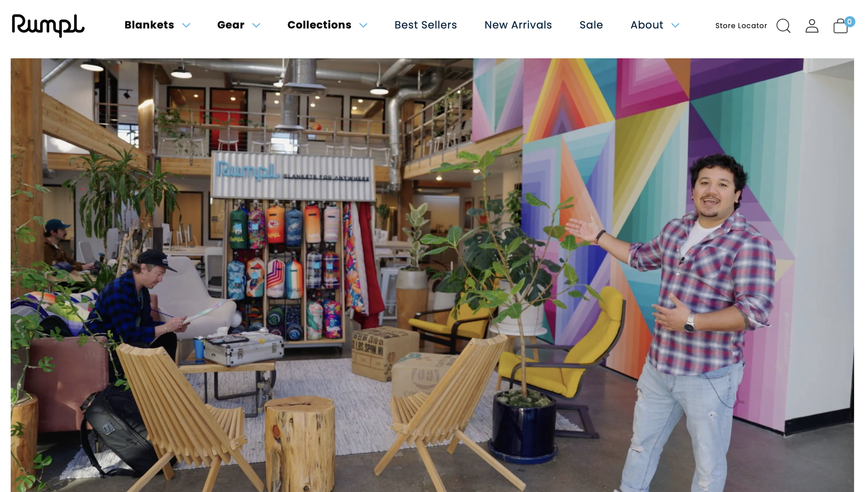Open the About menu item
The height and width of the screenshot is (492, 868).
coord(647,25)
